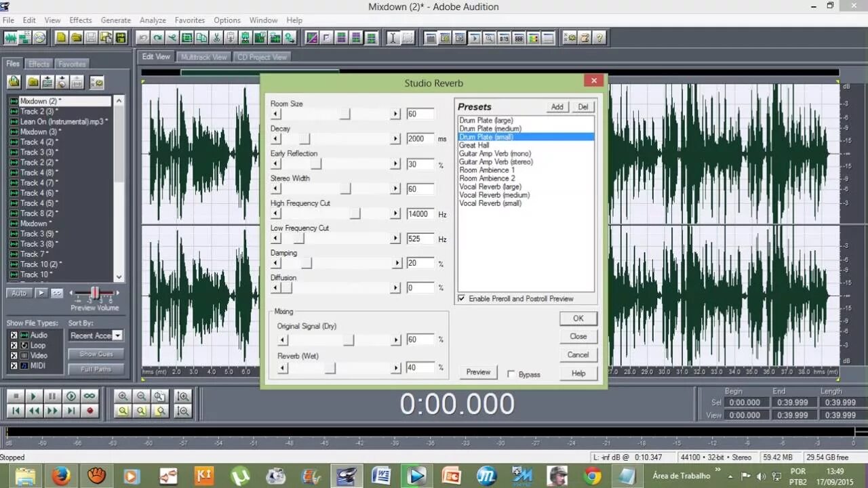Click the Del preset button
The width and height of the screenshot is (868, 488).
click(x=583, y=107)
